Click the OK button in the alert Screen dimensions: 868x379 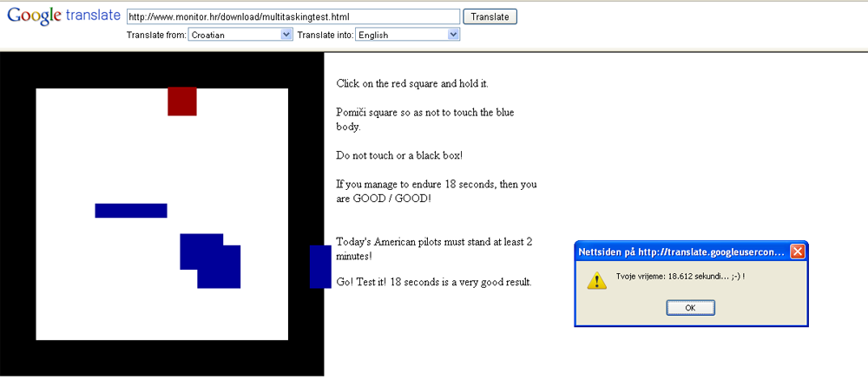pos(690,308)
